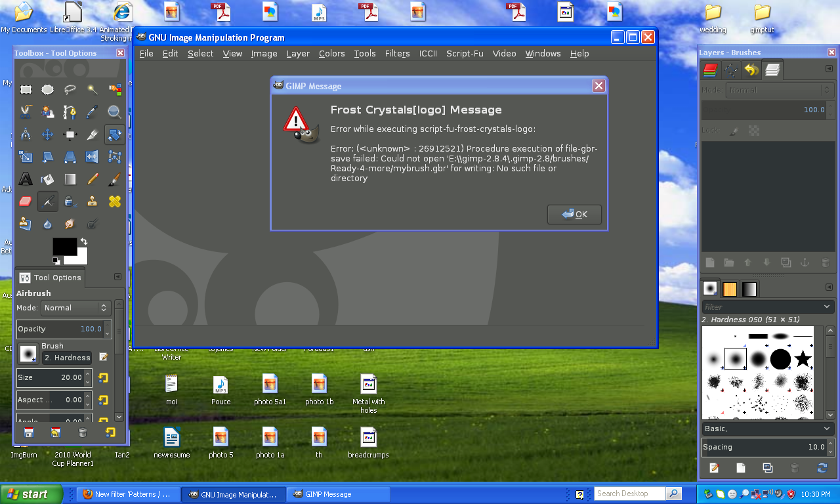Open the Windows menu
This screenshot has width=840, height=504.
point(543,54)
